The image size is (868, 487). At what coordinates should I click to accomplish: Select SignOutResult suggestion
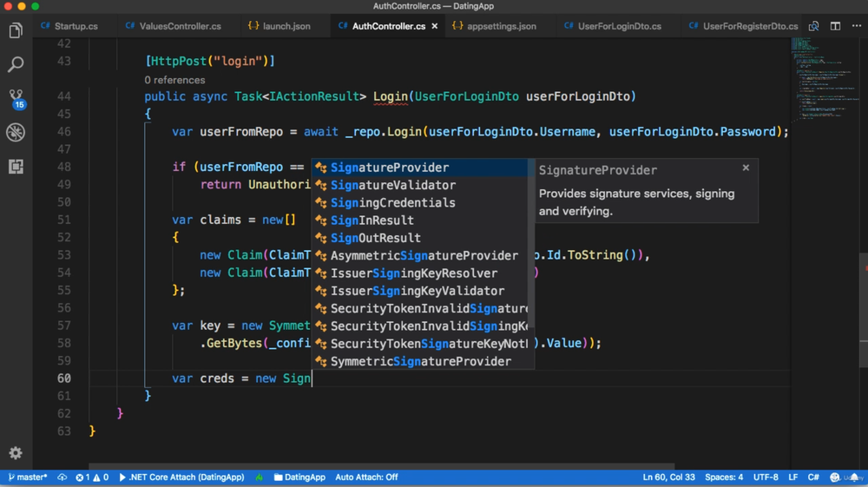pyautogui.click(x=420, y=238)
